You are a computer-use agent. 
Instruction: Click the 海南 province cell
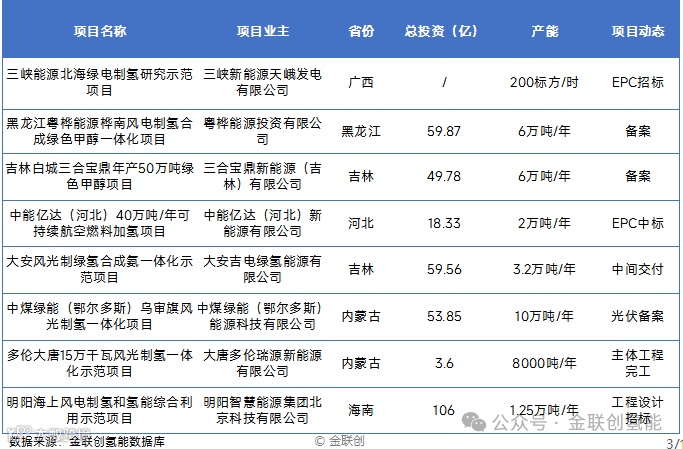point(361,410)
